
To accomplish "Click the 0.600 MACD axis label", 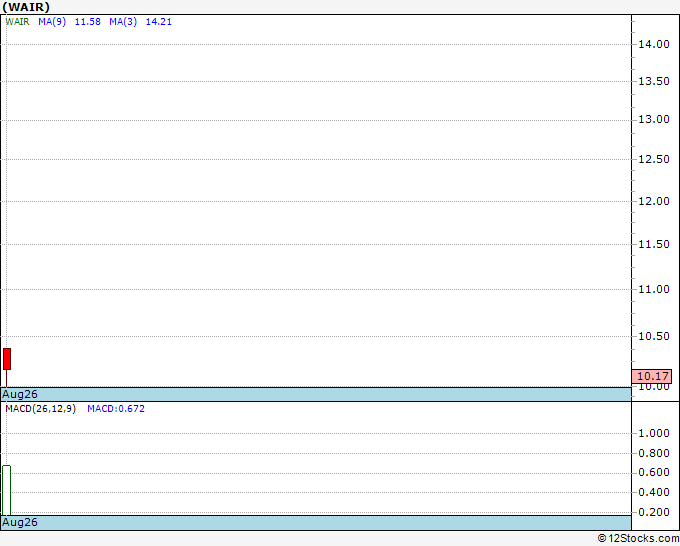I will pos(654,472).
